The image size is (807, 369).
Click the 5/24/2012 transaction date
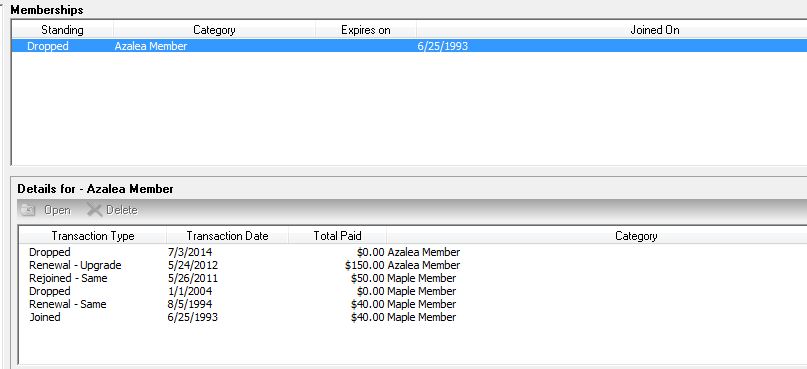[x=192, y=265]
